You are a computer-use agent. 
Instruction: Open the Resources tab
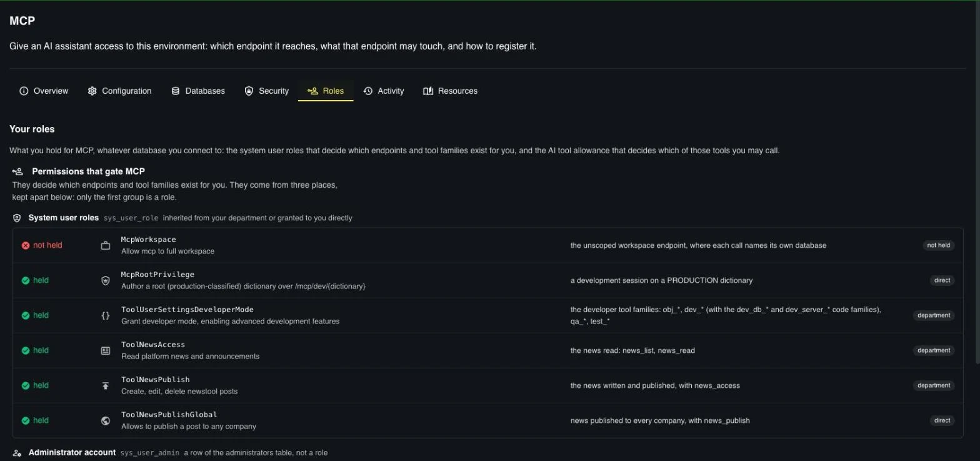pos(450,91)
